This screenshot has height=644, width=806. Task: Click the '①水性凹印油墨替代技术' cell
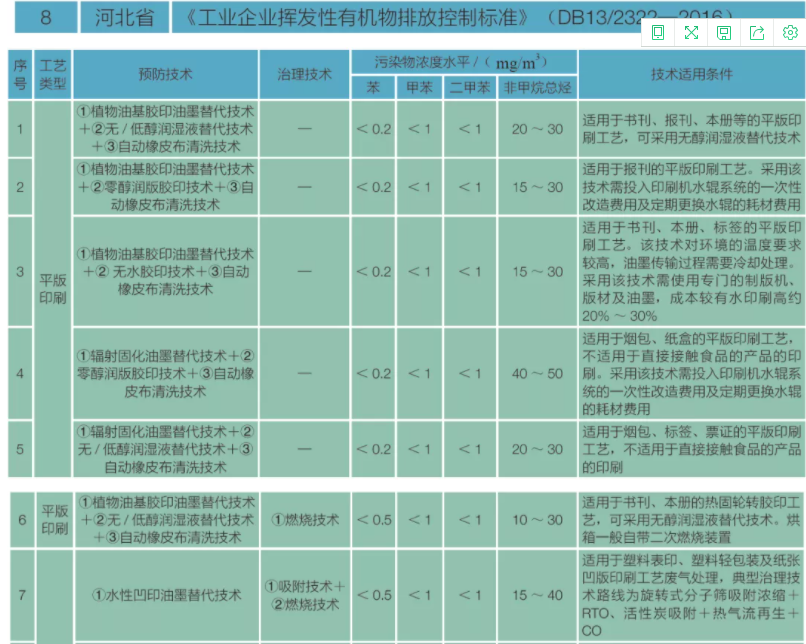(167, 595)
